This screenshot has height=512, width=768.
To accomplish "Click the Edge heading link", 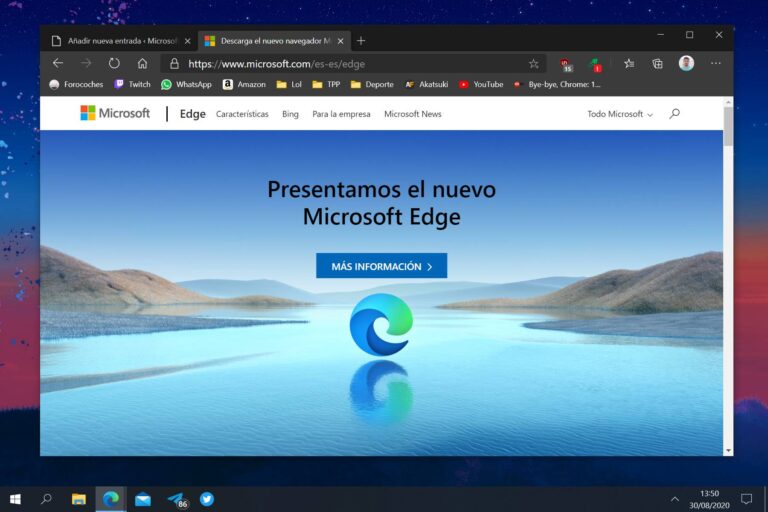I will coord(192,114).
